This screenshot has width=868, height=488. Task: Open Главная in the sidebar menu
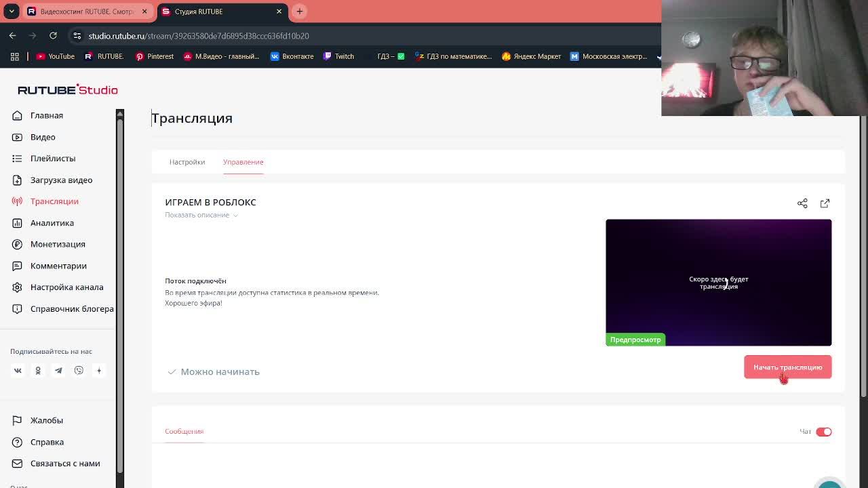click(x=47, y=115)
